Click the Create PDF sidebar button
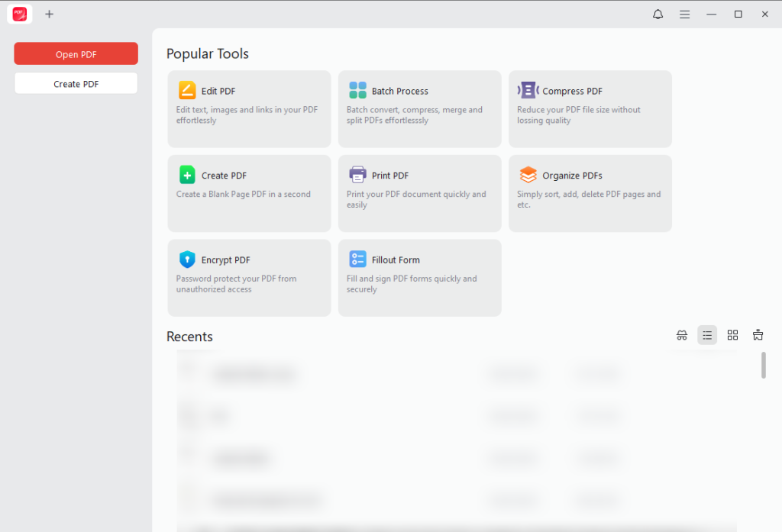Screen dimensions: 782x532 coord(76,84)
